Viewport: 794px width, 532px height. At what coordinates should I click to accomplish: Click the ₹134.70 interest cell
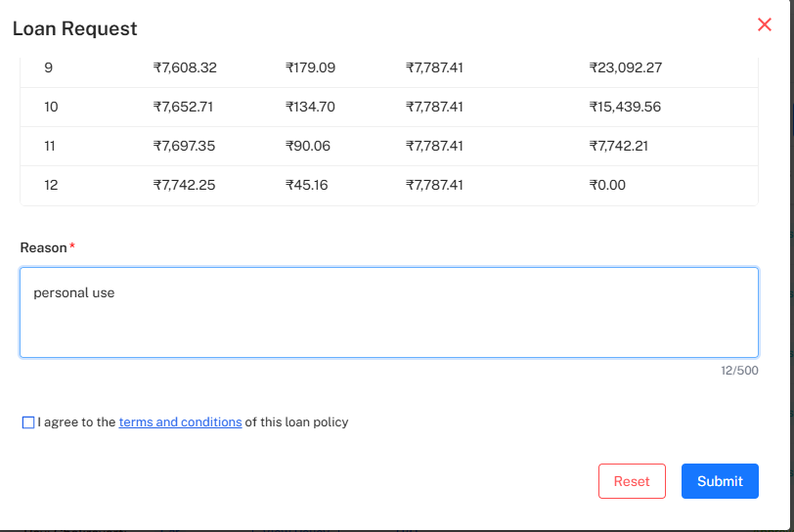pos(310,107)
